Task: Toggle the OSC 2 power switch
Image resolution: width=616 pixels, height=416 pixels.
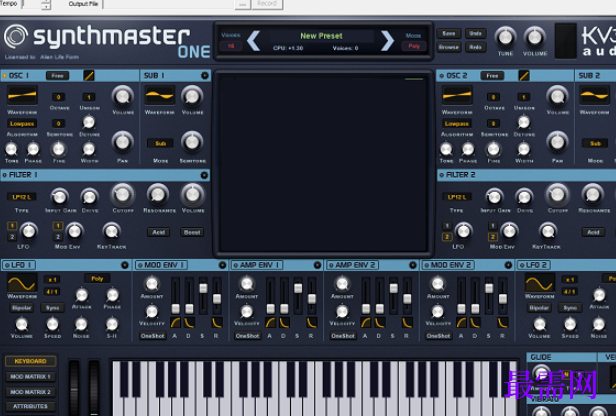Action: tap(442, 75)
